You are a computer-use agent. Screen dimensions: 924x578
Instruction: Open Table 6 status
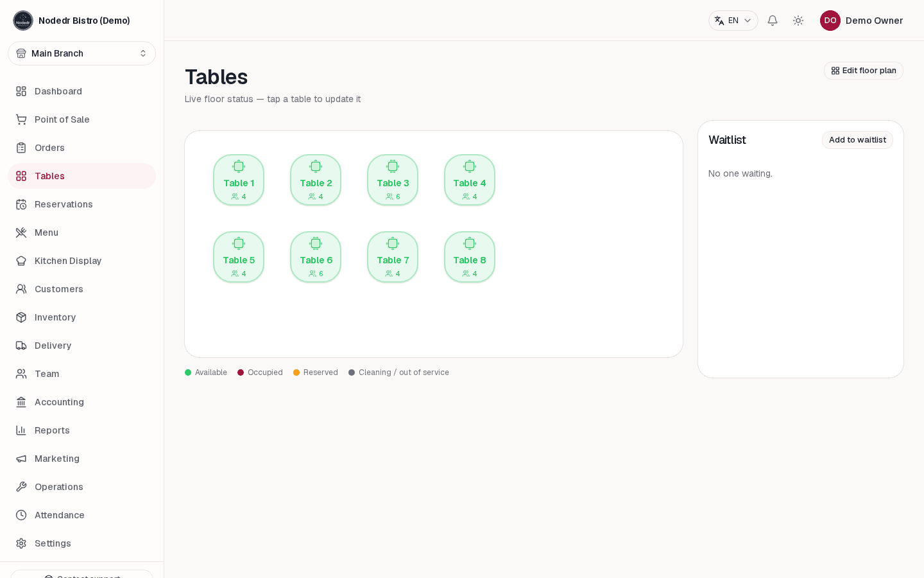316,257
